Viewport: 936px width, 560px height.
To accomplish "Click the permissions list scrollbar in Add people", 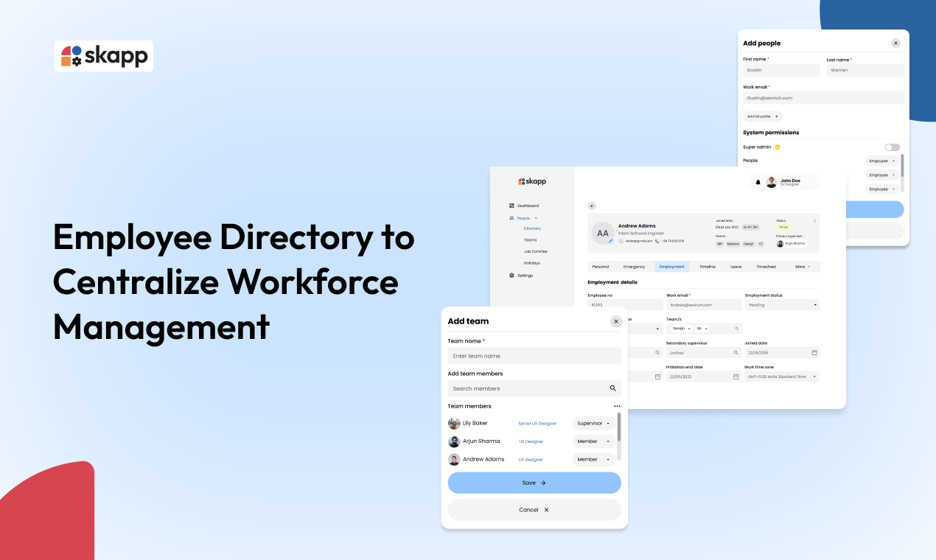I will tap(902, 167).
